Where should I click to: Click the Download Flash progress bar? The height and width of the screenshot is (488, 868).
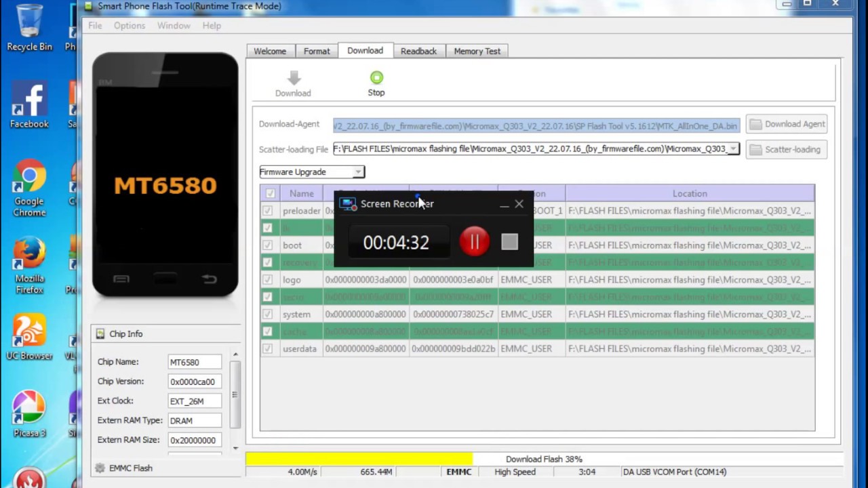pos(544,459)
